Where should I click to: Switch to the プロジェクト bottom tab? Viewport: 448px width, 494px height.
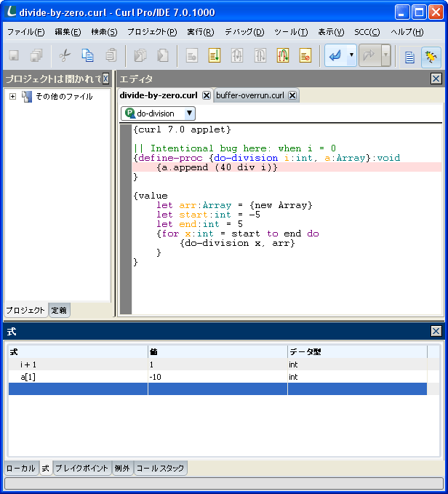click(x=25, y=311)
